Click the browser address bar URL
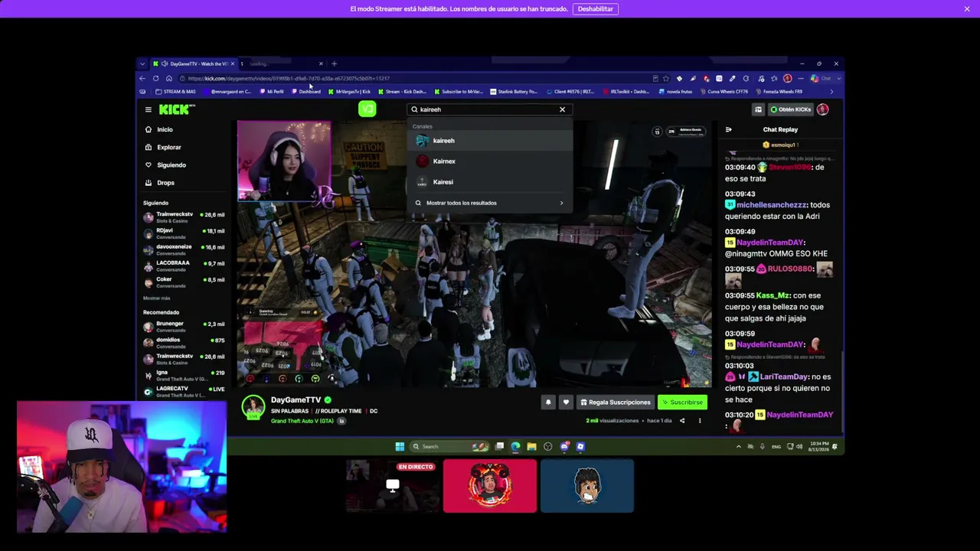Viewport: 980px width, 551px height. [x=289, y=78]
